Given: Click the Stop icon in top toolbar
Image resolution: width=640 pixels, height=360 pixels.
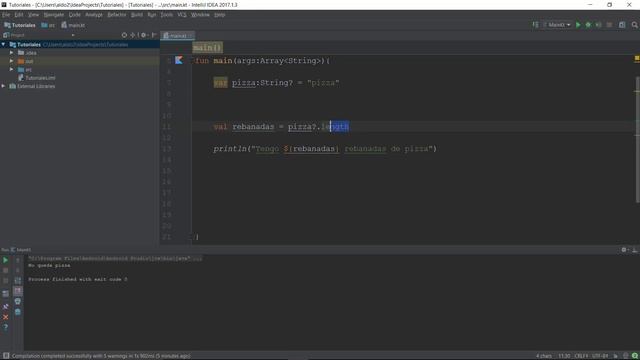Looking at the screenshot, I should [609, 25].
